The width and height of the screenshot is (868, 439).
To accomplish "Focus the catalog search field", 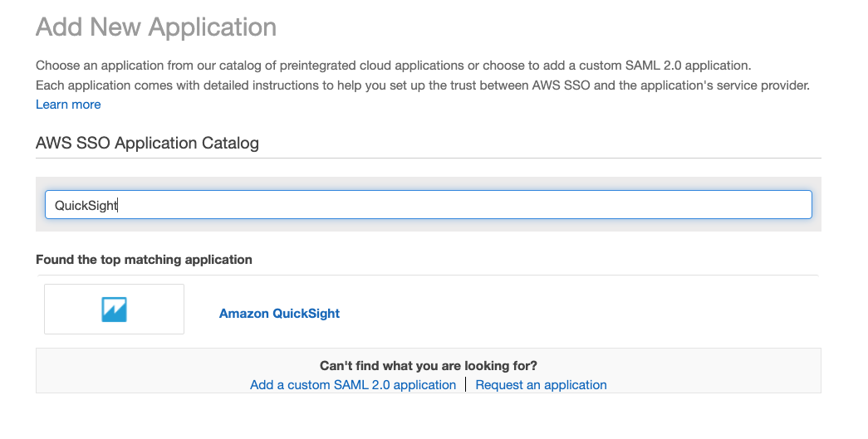I will 428,205.
